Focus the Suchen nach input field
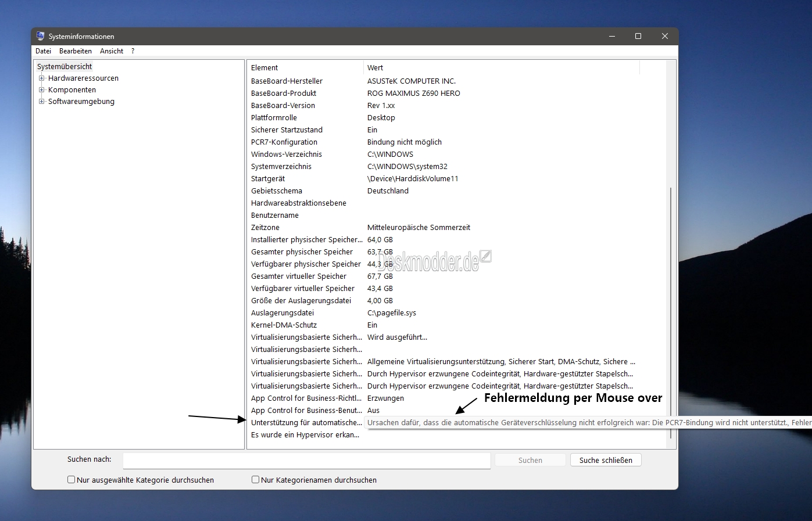 click(x=307, y=461)
